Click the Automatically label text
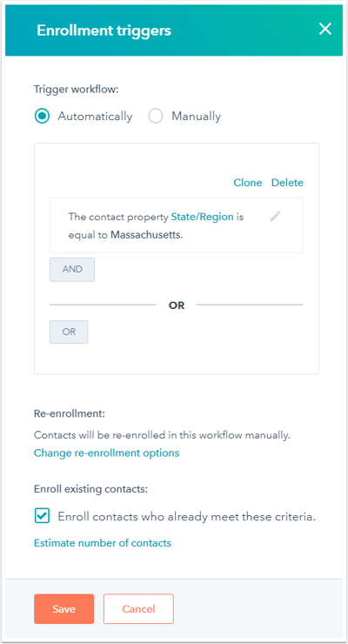The height and width of the screenshot is (644, 348). tap(95, 117)
